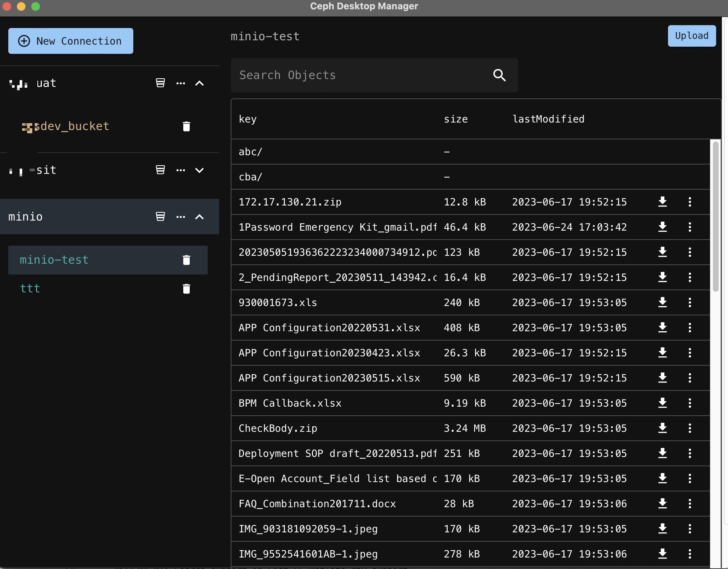Download APP Configuration20220531.xlsx
Viewport: 728px width, 569px height.
pos(663,328)
